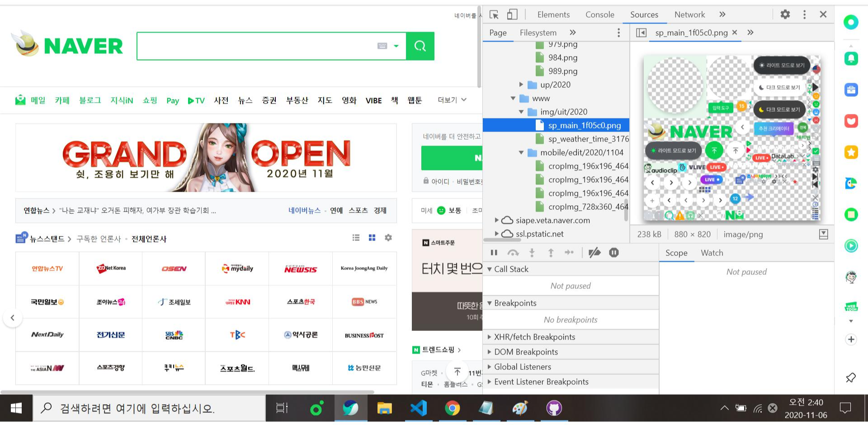Switch to the Scope tab
Image resolution: width=868 pixels, height=425 pixels.
(x=676, y=253)
